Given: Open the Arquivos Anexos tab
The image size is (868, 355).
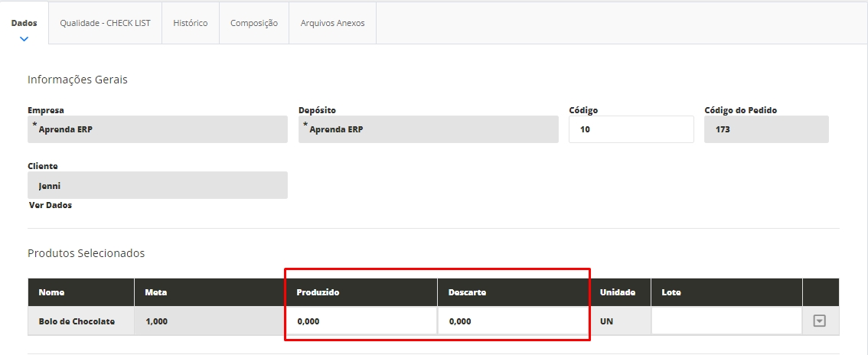Looking at the screenshot, I should click(x=332, y=23).
